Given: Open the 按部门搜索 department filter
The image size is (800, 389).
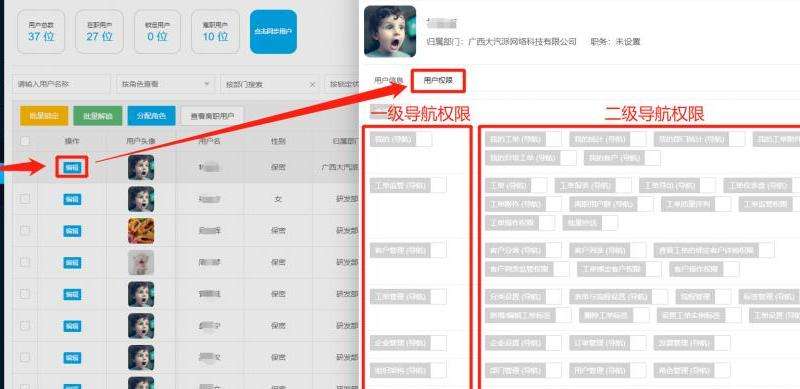Looking at the screenshot, I should [270, 84].
